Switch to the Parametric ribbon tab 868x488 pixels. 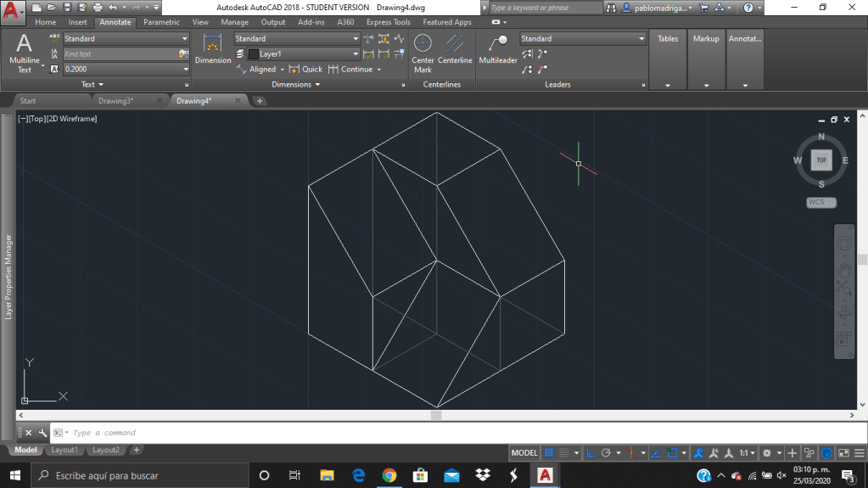tap(161, 22)
